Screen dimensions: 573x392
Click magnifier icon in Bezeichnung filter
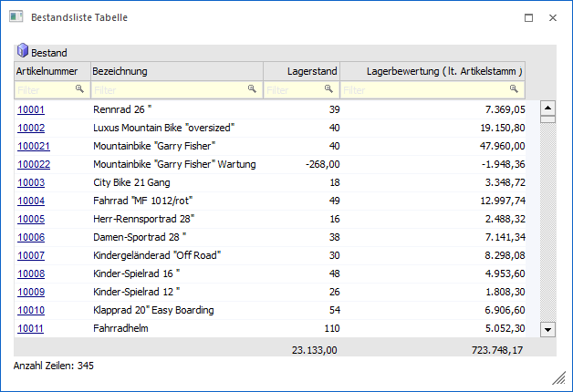(x=252, y=89)
